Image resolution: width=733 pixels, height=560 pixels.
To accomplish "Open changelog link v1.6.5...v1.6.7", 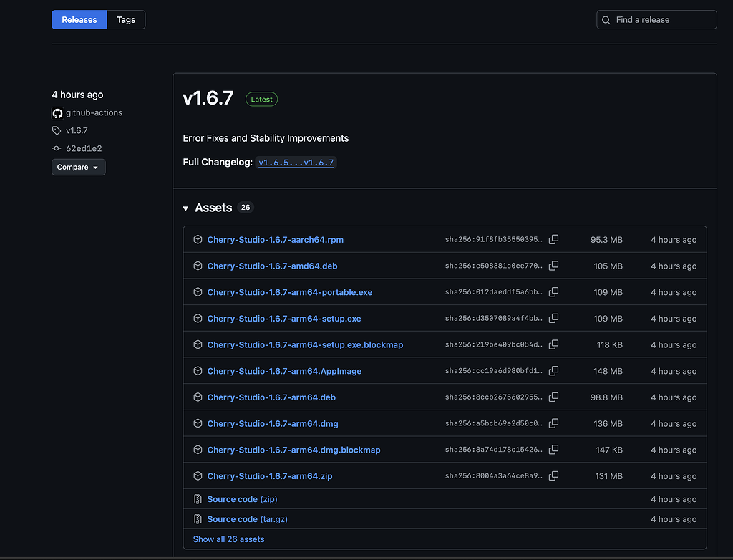I will tap(296, 163).
